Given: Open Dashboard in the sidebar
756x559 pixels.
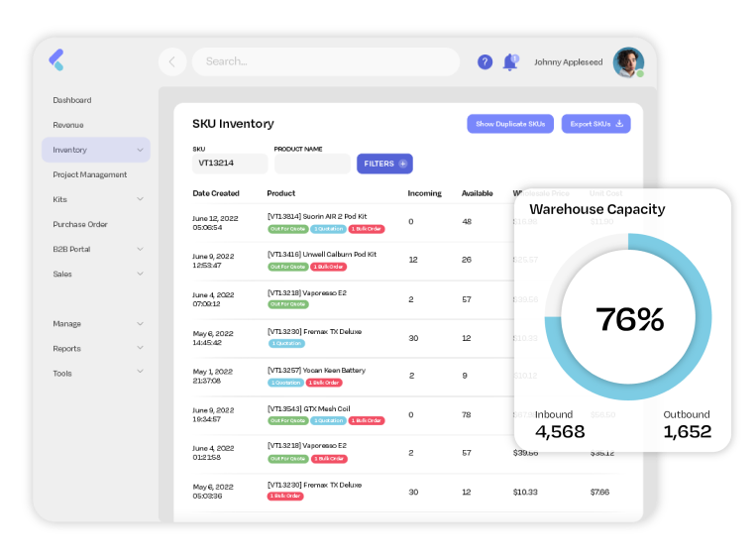Looking at the screenshot, I should pos(72,100).
